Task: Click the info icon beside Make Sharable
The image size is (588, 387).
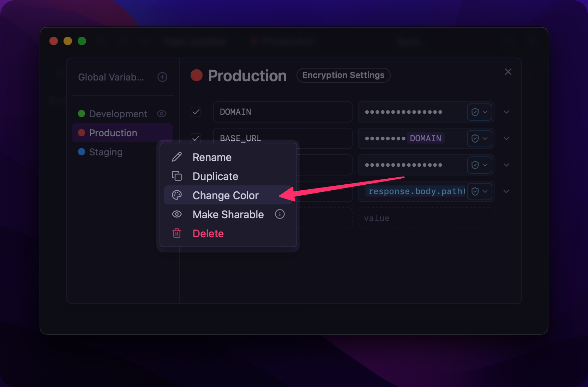Action: (280, 214)
